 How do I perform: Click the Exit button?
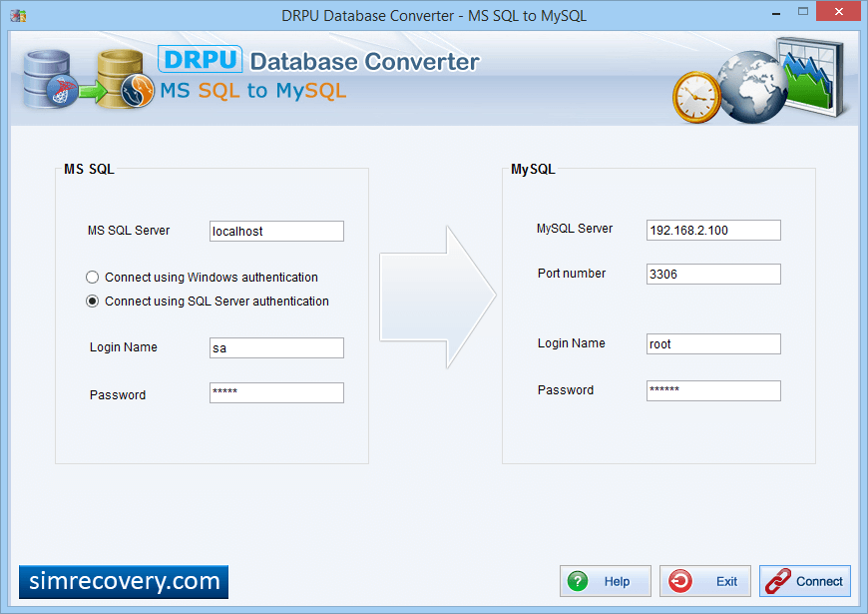tap(704, 581)
